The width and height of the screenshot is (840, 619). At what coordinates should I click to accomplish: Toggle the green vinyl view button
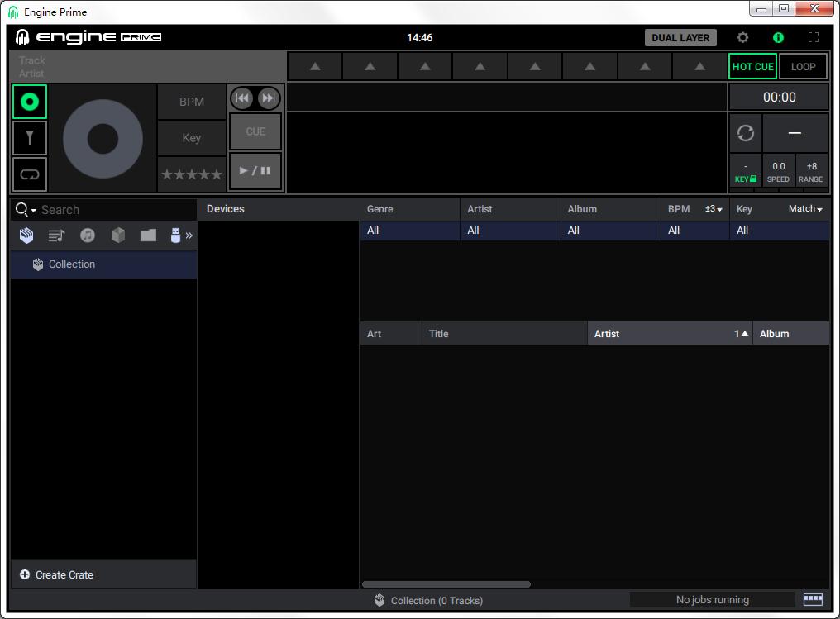tap(30, 102)
